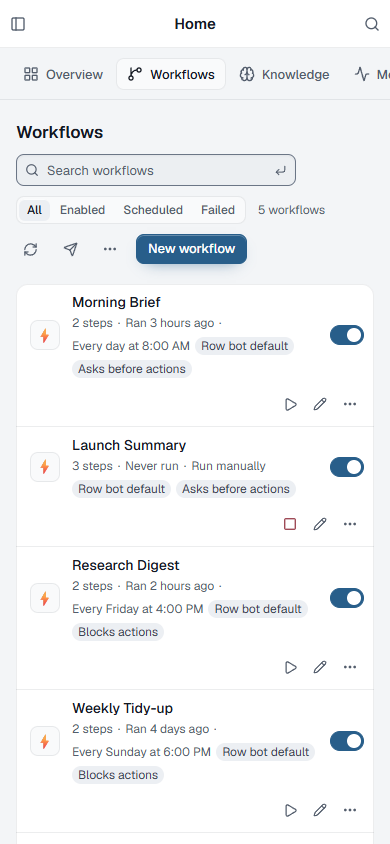Switch to the Workflows tab
The width and height of the screenshot is (390, 844).
[x=171, y=74]
